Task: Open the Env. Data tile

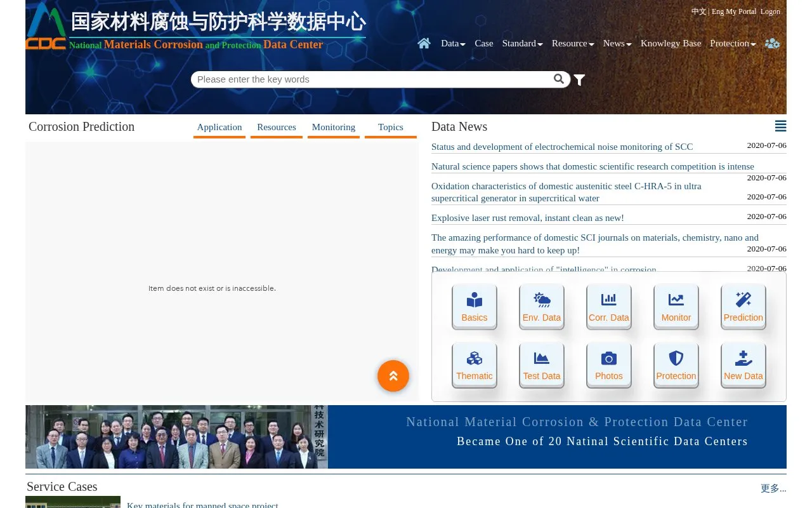Action: 542,307
